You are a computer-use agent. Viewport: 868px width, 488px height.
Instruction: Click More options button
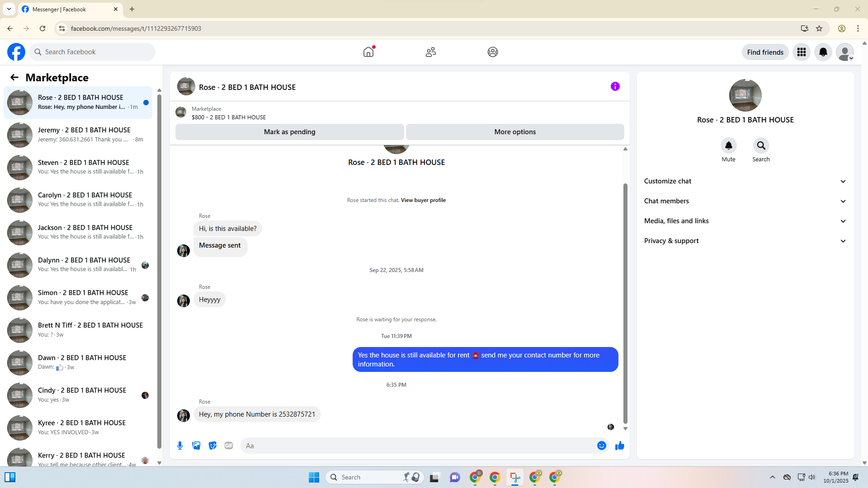coord(515,132)
